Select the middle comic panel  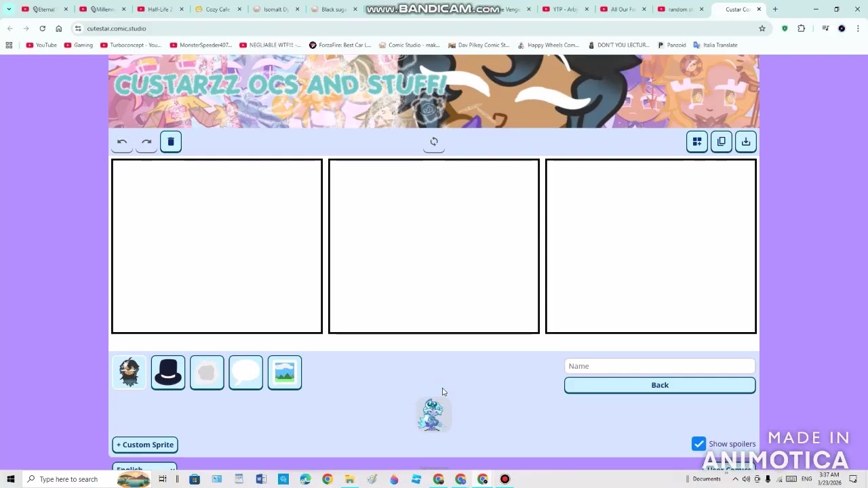click(x=434, y=247)
